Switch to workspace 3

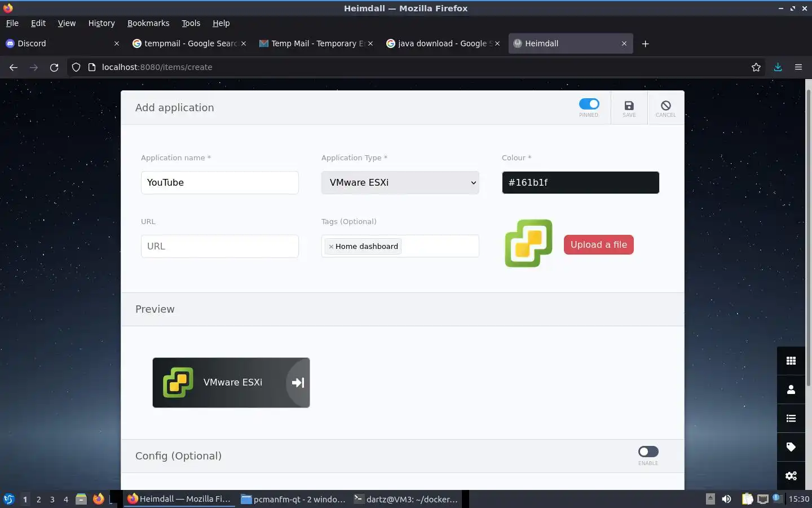[x=52, y=500]
